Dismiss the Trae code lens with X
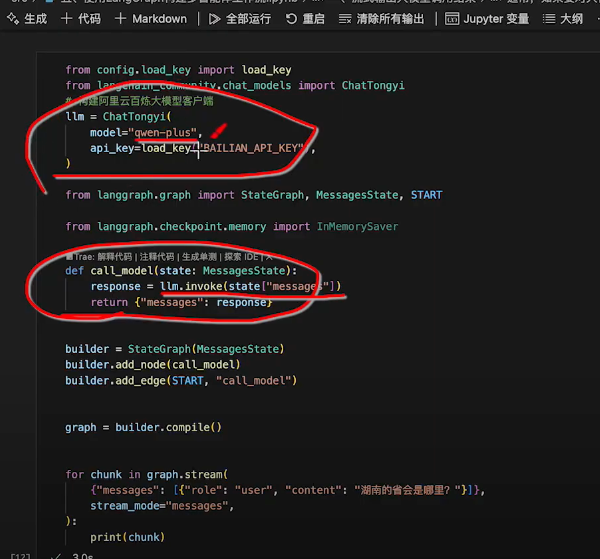This screenshot has width=600, height=559. pos(269,256)
